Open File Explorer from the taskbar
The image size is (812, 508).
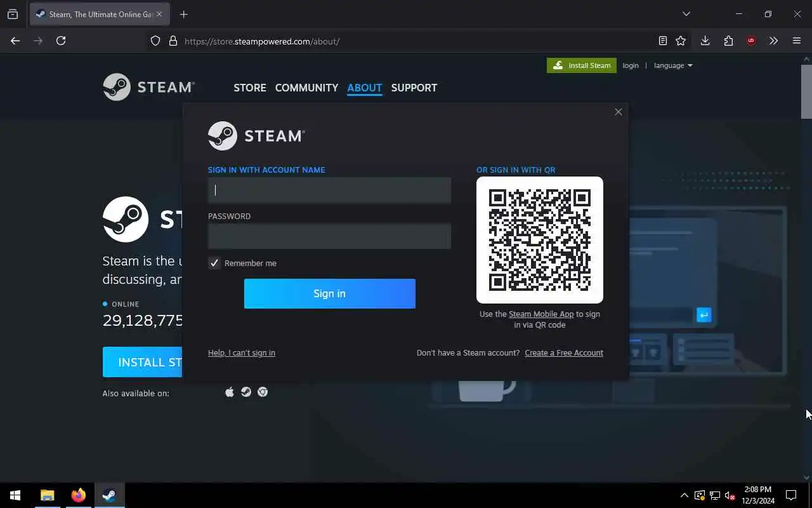point(48,495)
